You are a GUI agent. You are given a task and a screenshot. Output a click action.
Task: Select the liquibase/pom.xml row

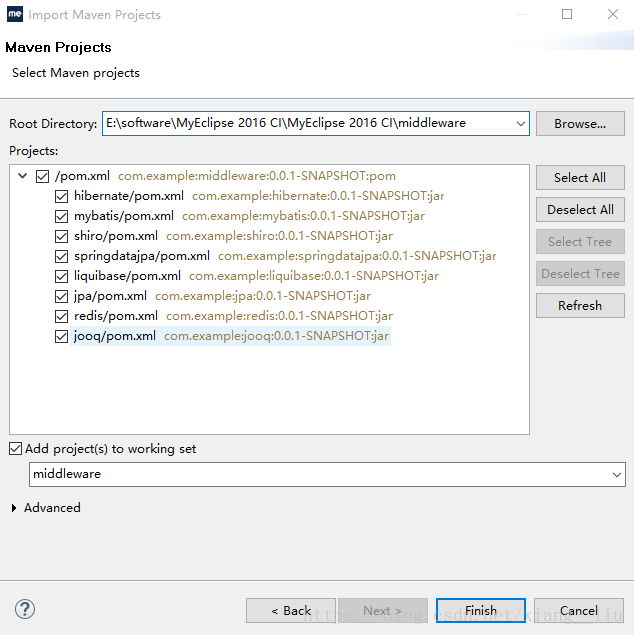(256, 276)
